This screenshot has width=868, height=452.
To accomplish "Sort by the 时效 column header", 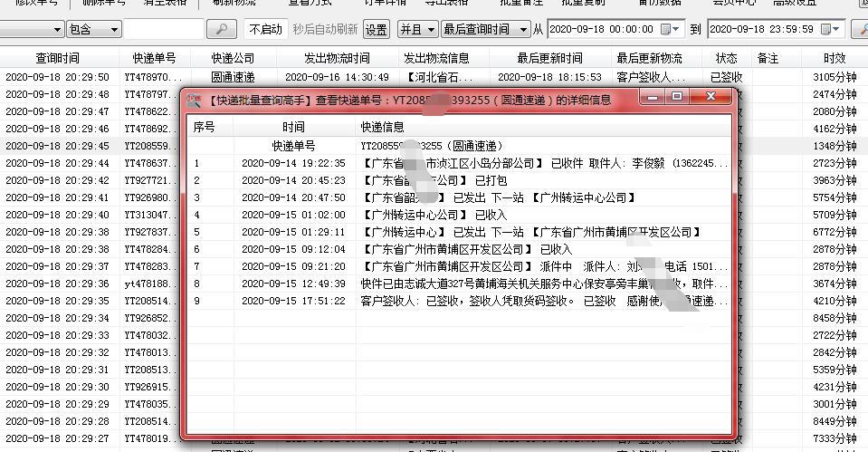I will click(835, 58).
